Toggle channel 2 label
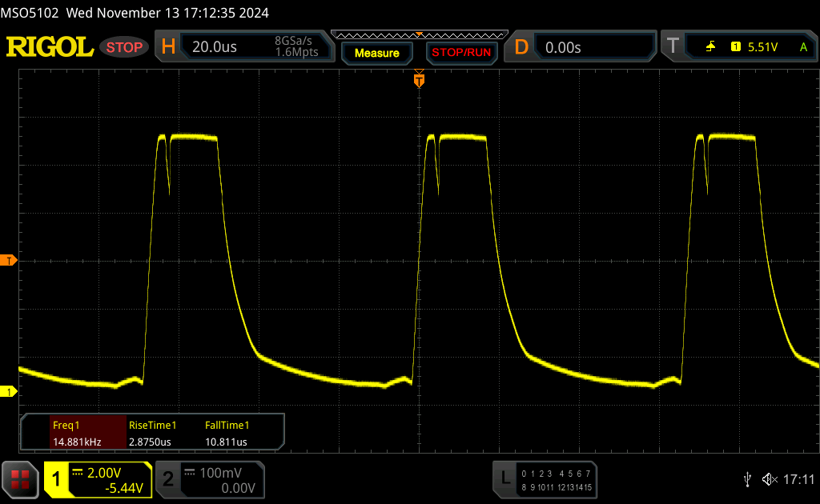820x504 pixels. [168, 479]
